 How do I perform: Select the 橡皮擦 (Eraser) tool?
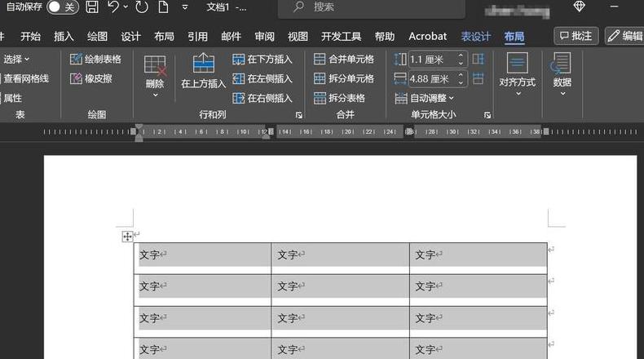(x=90, y=78)
